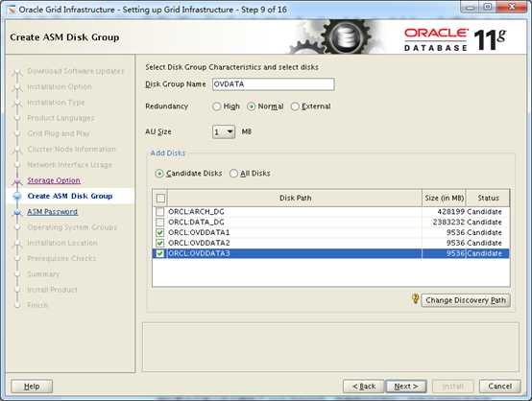This screenshot has width=532, height=401.
Task: Click the Next button
Action: click(x=406, y=387)
